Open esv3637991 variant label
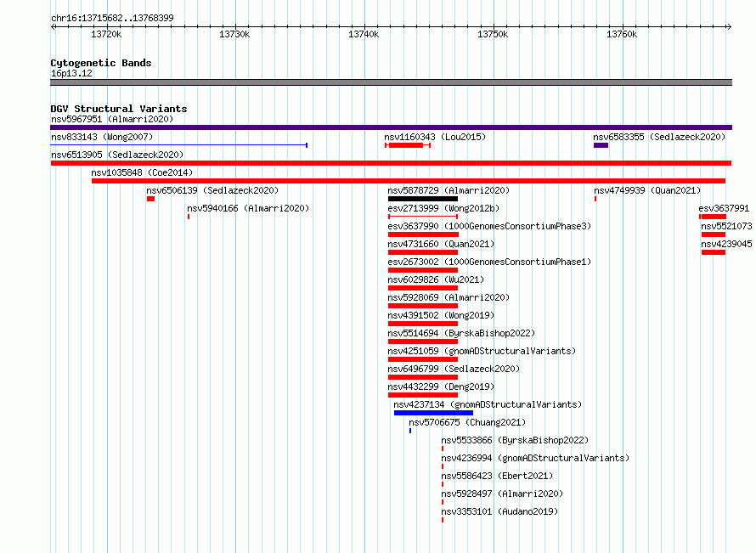This screenshot has width=756, height=553. tap(724, 208)
